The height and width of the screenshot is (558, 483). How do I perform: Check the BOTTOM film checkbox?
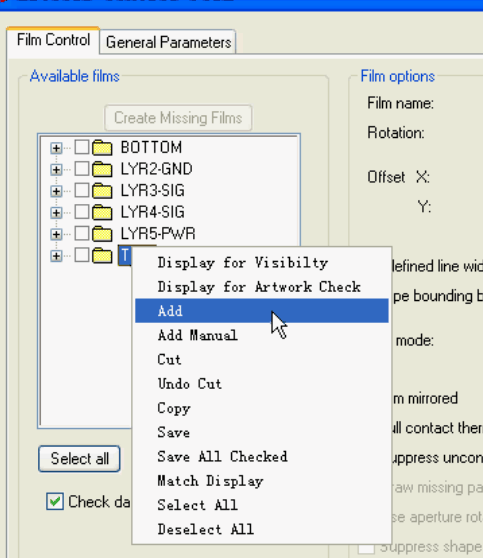click(82, 147)
